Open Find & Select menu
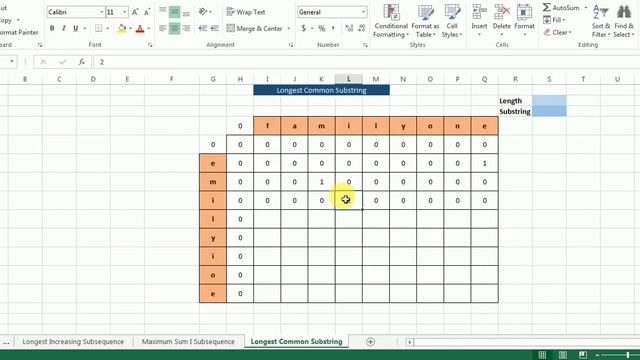 [624, 21]
